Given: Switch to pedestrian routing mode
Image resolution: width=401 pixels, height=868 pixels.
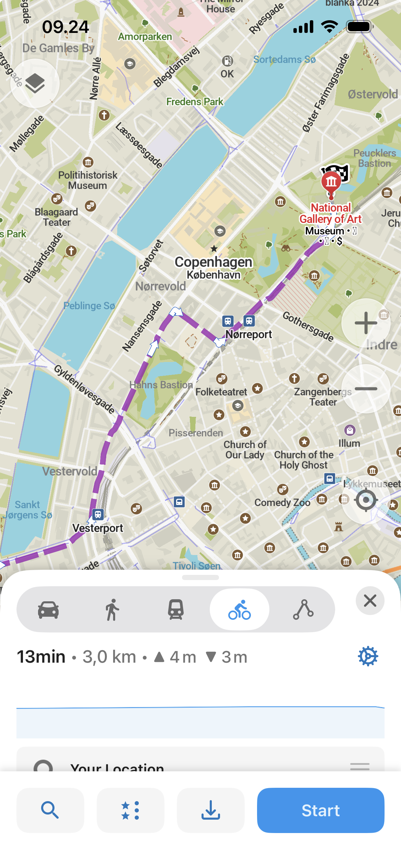Looking at the screenshot, I should (x=112, y=610).
